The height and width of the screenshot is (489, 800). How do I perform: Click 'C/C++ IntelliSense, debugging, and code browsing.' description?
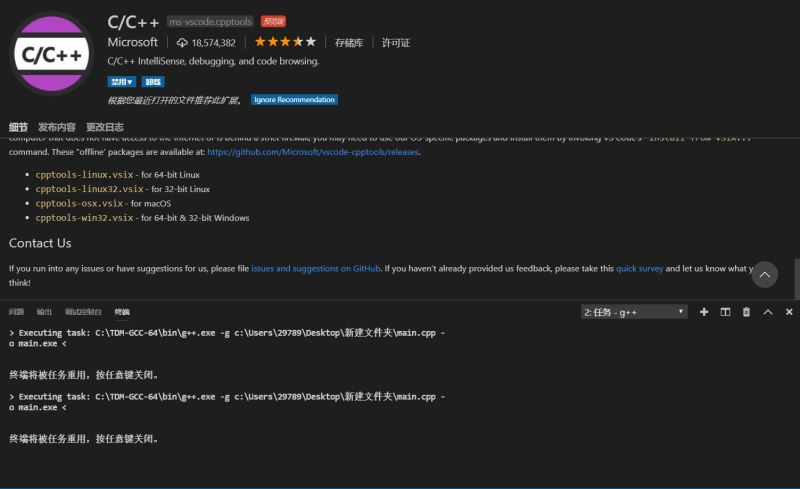tap(213, 61)
